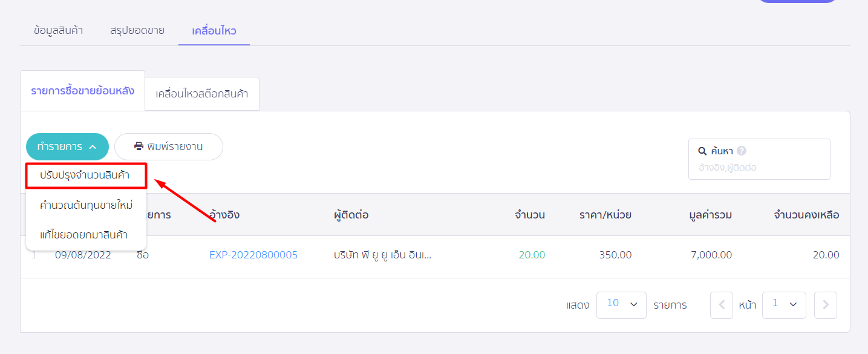This screenshot has height=354, width=868.
Task: Go to next page using right arrow
Action: (825, 305)
